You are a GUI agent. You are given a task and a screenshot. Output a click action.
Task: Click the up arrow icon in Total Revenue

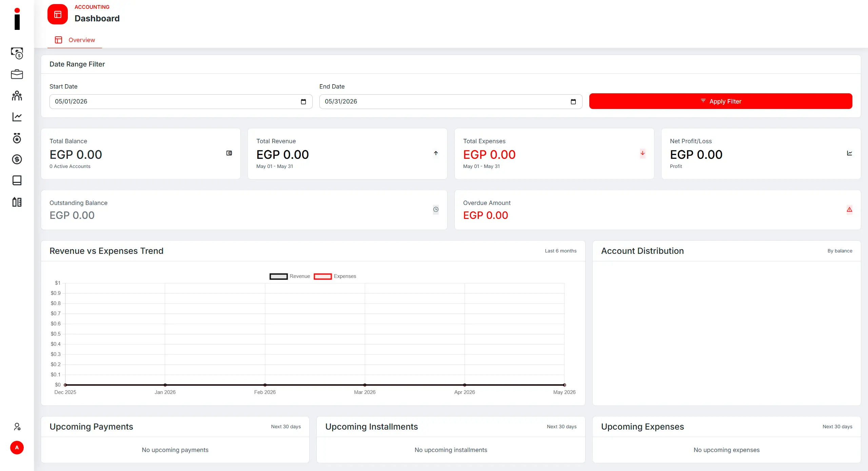[x=436, y=153]
